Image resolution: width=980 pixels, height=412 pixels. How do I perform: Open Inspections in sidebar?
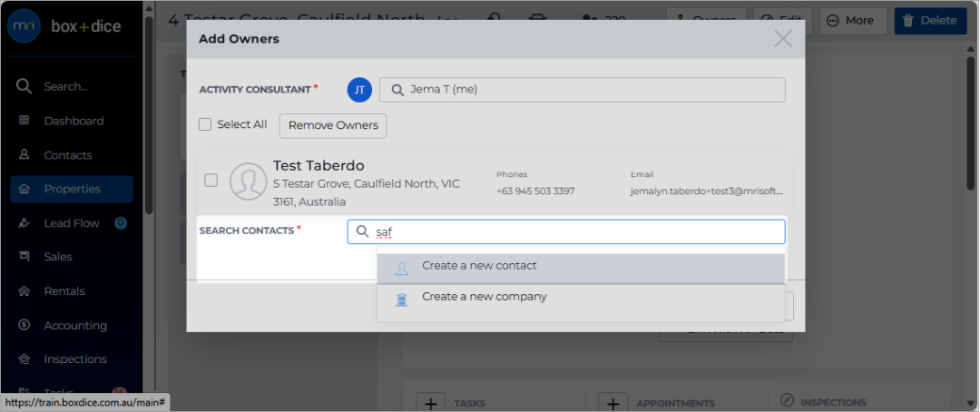[x=75, y=359]
